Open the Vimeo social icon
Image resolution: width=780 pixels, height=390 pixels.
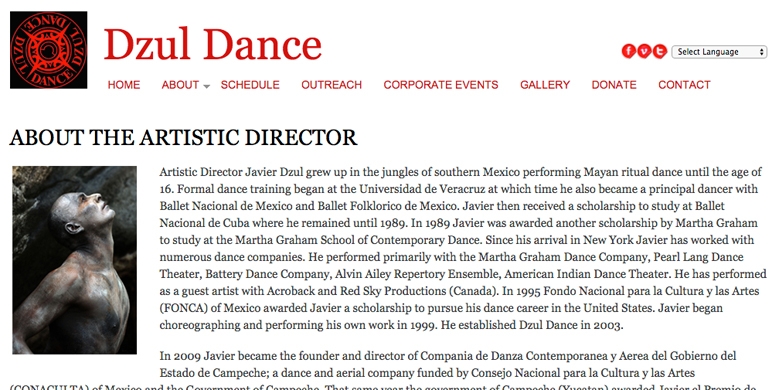tap(644, 51)
